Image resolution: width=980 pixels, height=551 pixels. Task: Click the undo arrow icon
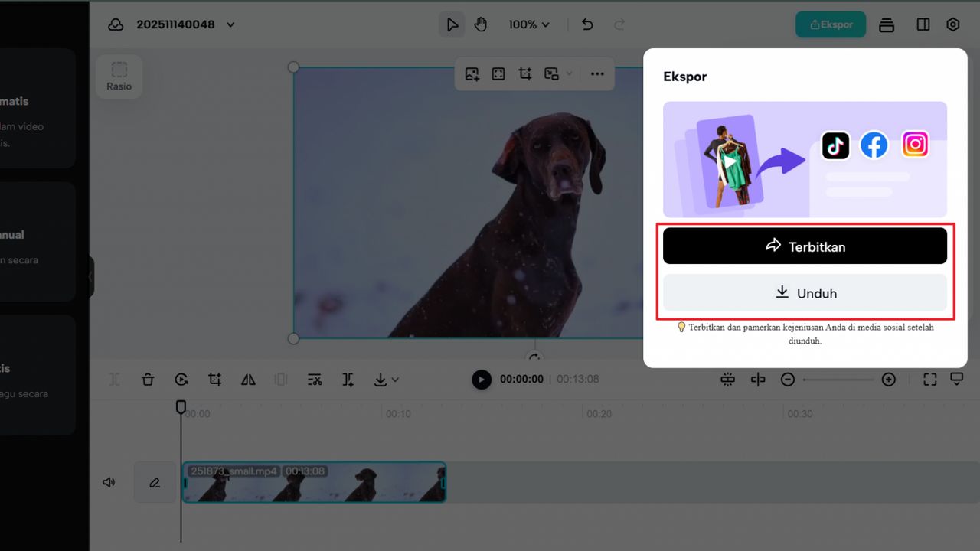[x=587, y=24]
